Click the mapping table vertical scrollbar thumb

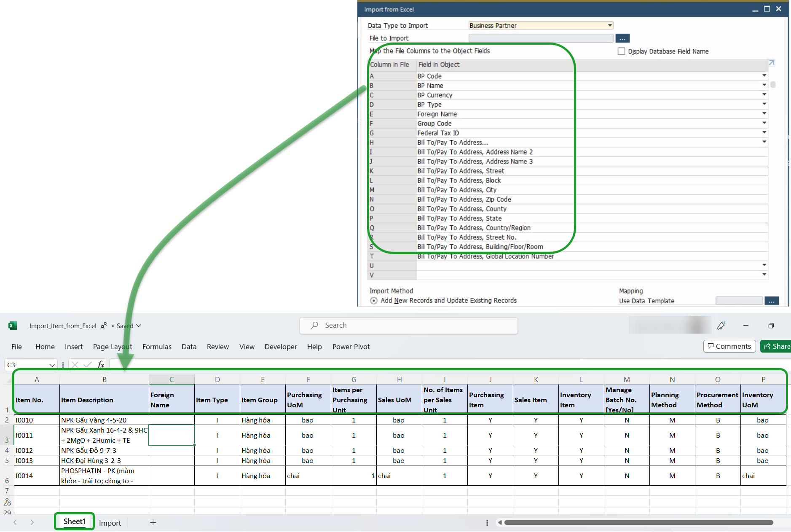pos(773,84)
